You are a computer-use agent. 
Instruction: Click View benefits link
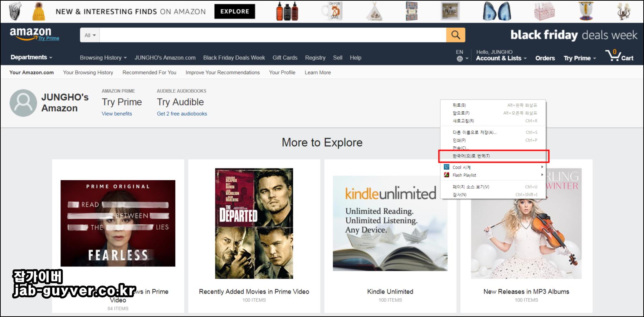117,114
